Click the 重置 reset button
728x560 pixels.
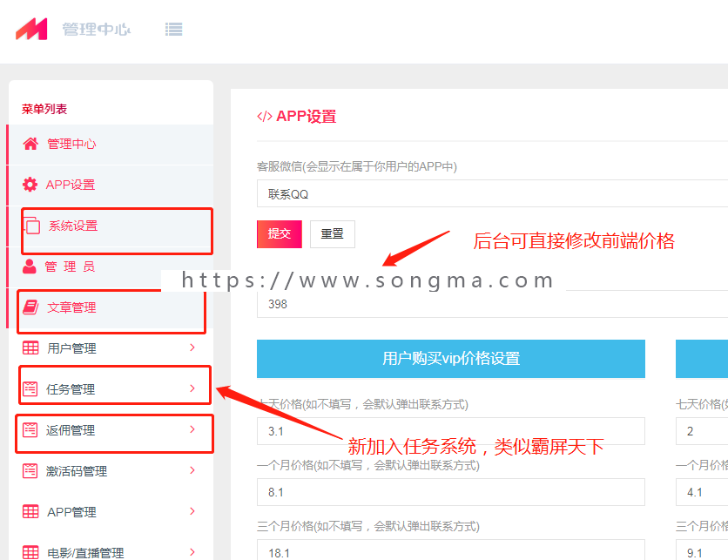tap(333, 234)
